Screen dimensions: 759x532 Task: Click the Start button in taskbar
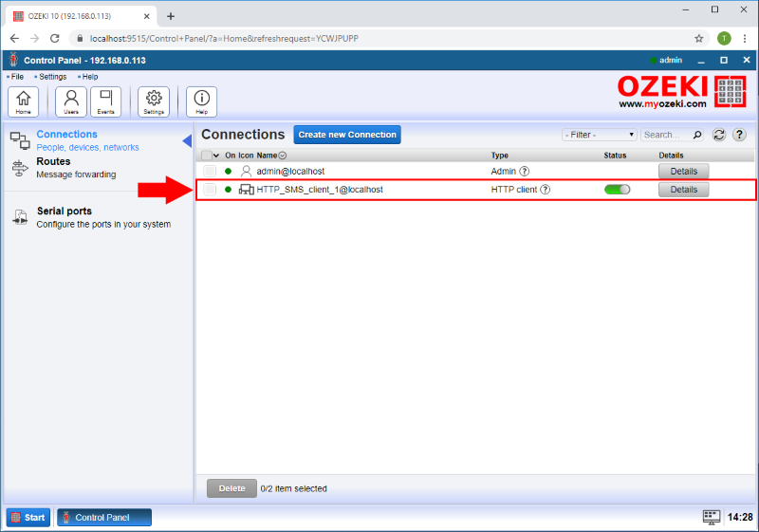(x=28, y=518)
